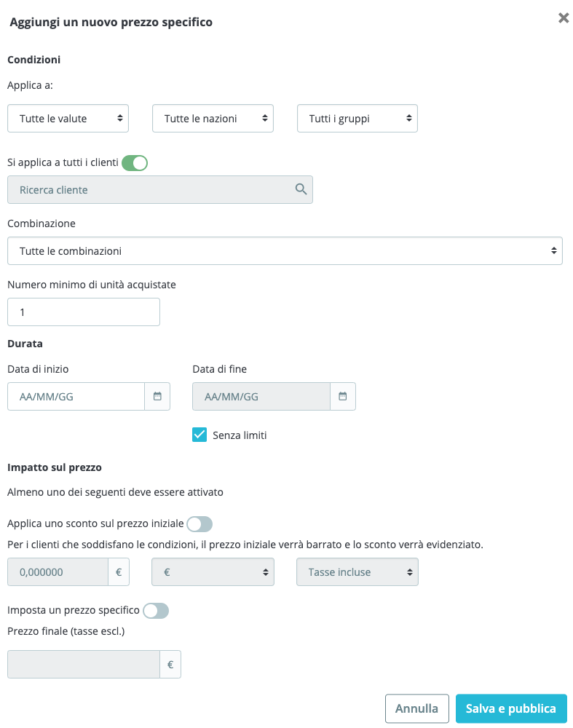Close the dialog with the X icon
This screenshot has height=728, width=573.
click(564, 18)
